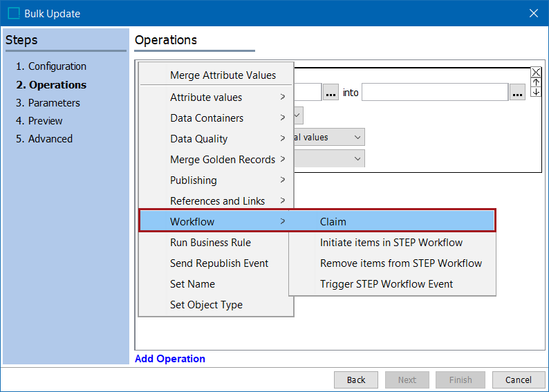Click the Bulk Update window icon
This screenshot has width=549, height=392.
[x=14, y=13]
